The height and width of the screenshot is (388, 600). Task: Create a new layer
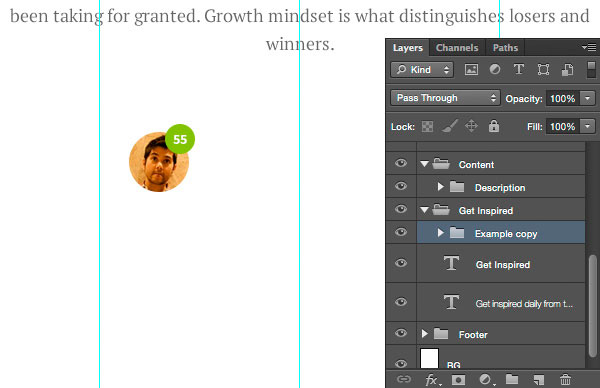tap(538, 380)
